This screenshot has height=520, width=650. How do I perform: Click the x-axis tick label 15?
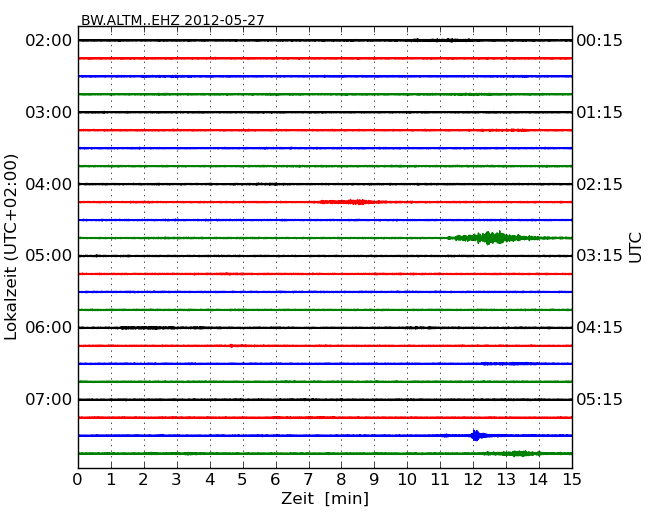click(572, 479)
